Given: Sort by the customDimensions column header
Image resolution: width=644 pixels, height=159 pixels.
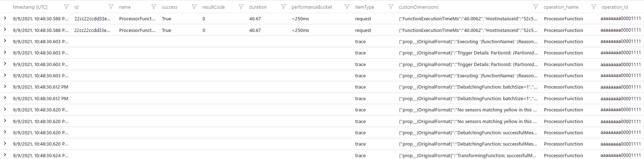Looking at the screenshot, I should tap(418, 7).
